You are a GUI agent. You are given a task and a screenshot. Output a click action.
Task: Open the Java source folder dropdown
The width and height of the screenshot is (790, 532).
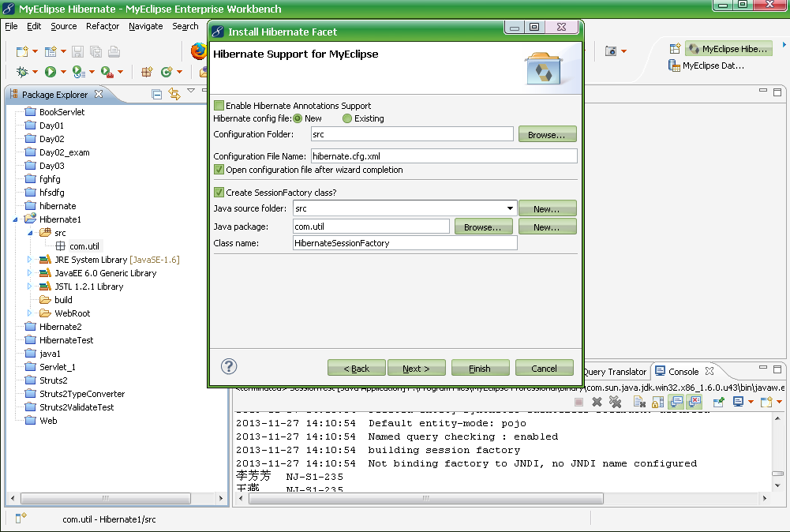click(x=510, y=208)
